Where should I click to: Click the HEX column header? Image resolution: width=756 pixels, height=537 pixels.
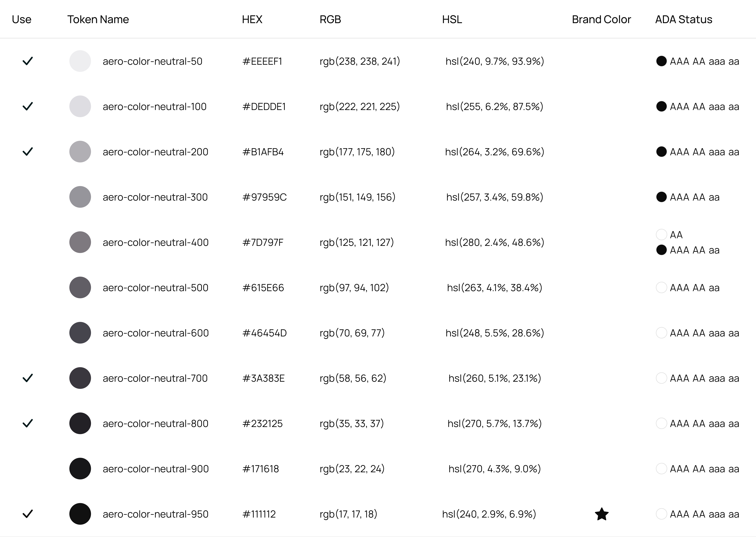point(252,20)
